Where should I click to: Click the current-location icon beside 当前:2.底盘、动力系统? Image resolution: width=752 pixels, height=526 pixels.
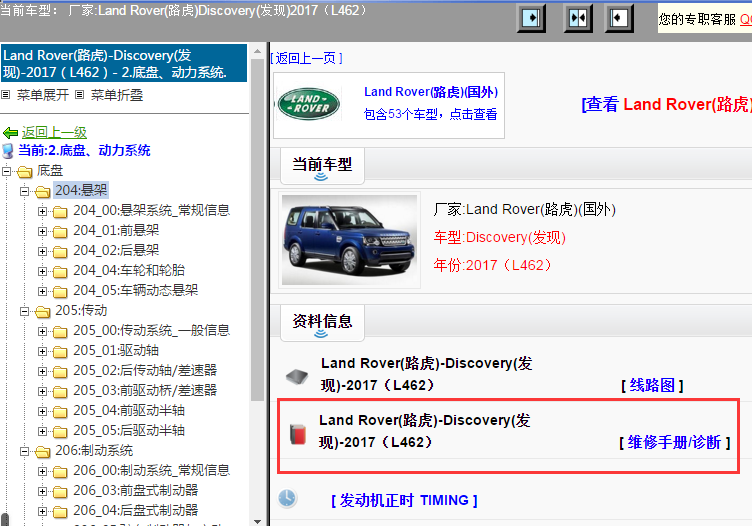pyautogui.click(x=8, y=151)
